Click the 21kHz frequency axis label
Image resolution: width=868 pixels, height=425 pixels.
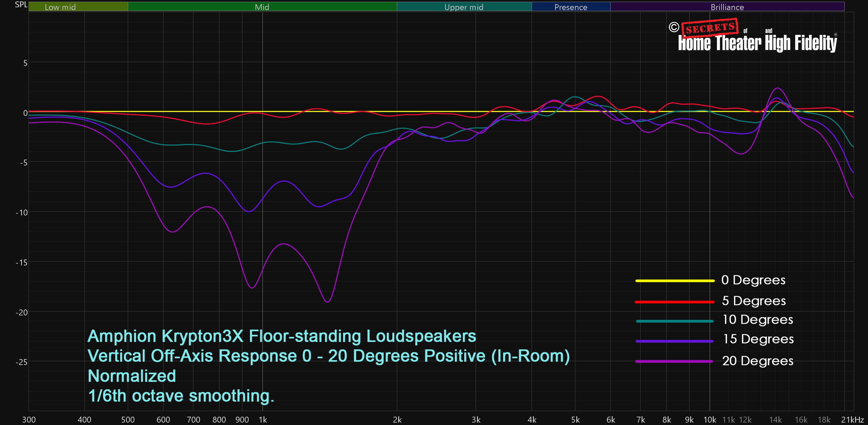(x=852, y=420)
